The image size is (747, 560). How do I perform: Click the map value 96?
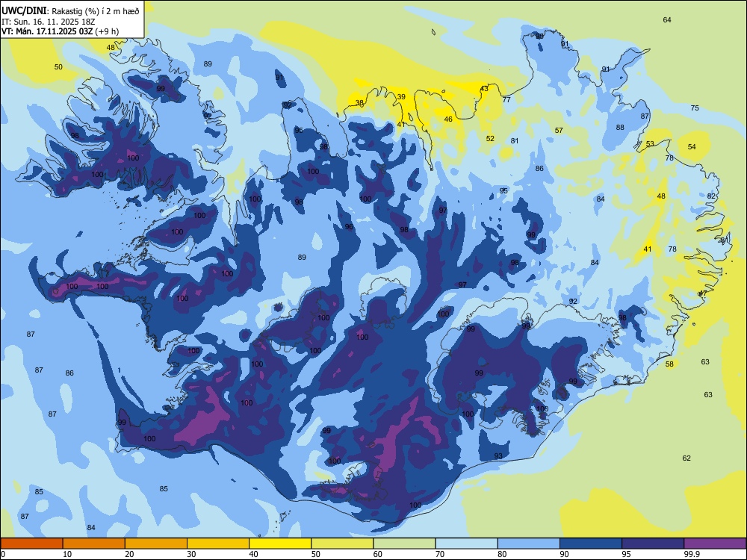pos(349,227)
